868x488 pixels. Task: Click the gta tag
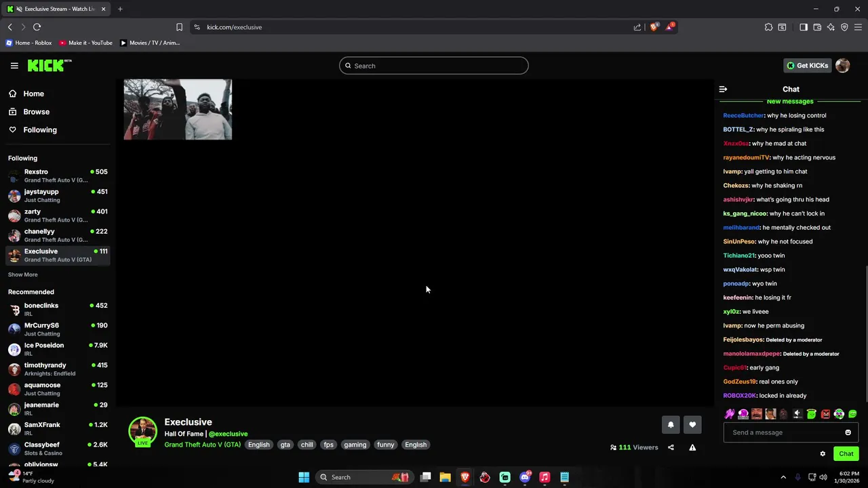[285, 445]
